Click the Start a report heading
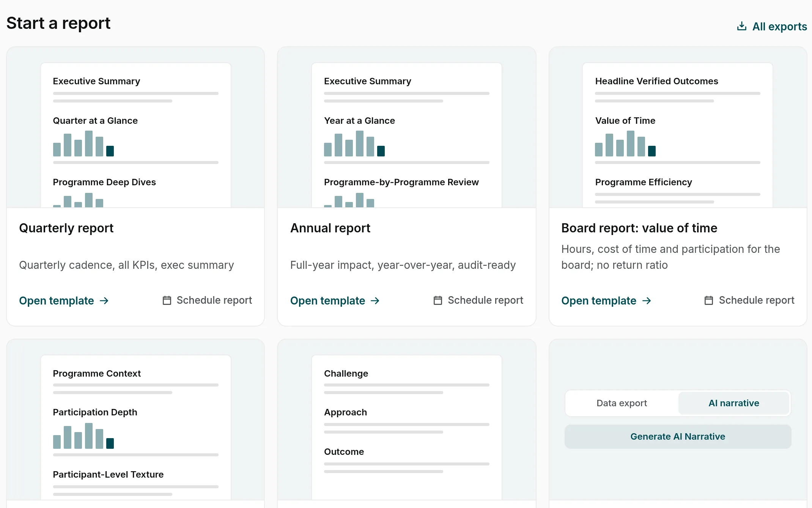This screenshot has width=812, height=508. [58, 24]
